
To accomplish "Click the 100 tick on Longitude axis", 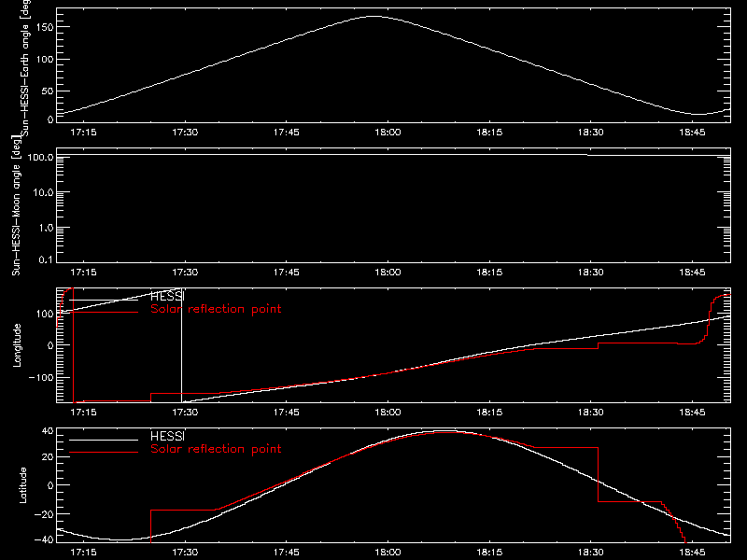I will point(45,314).
